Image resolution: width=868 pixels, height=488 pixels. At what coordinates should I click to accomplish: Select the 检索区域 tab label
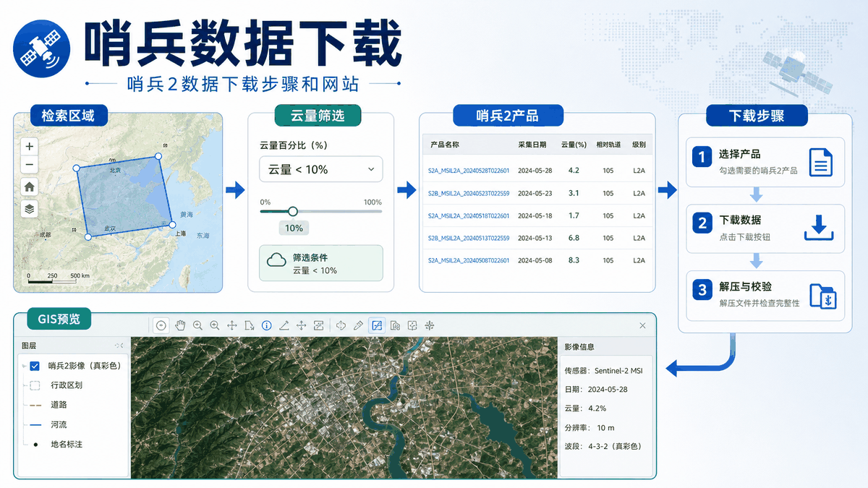click(x=67, y=115)
